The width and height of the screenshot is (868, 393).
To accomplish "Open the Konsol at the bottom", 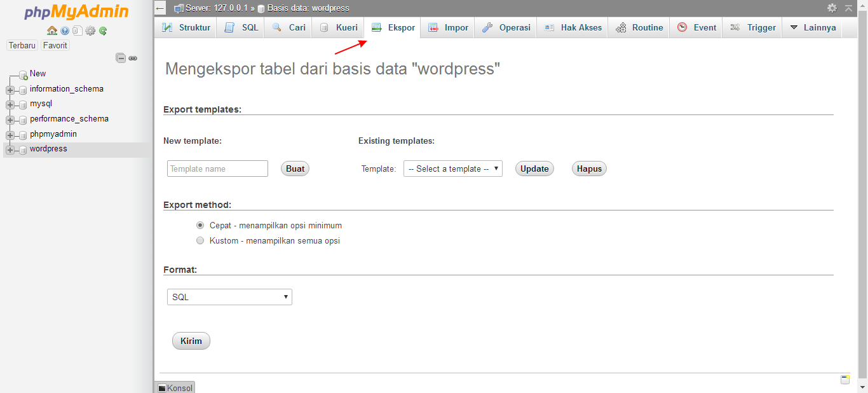I will click(174, 387).
